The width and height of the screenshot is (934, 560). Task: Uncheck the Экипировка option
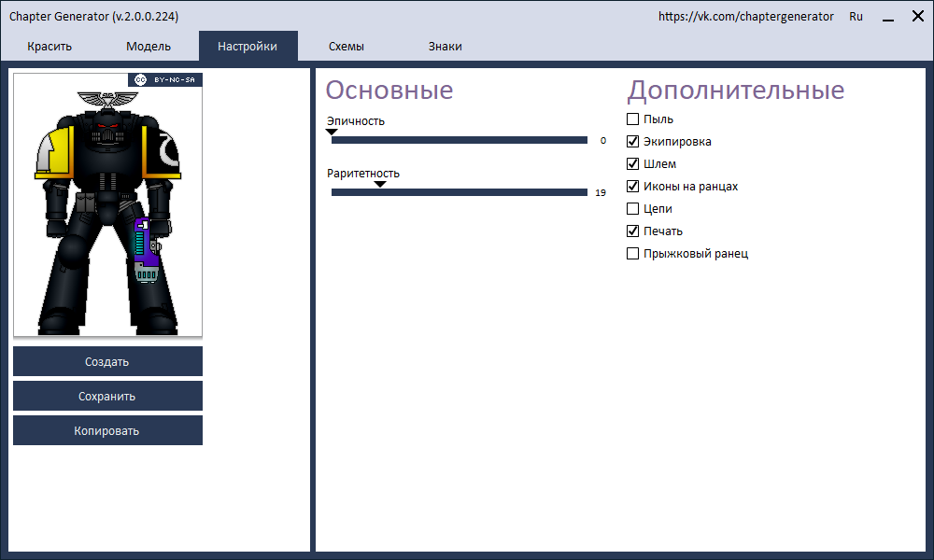(632, 142)
